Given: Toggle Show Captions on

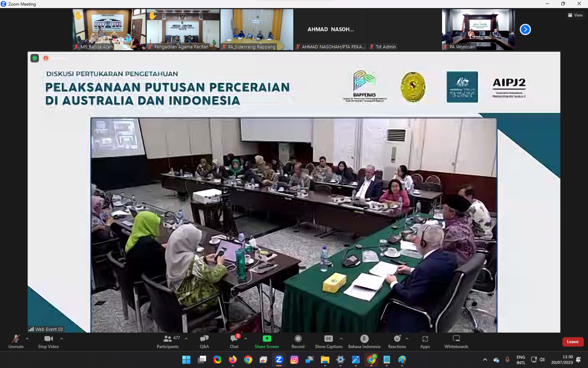Looking at the screenshot, I should (329, 341).
